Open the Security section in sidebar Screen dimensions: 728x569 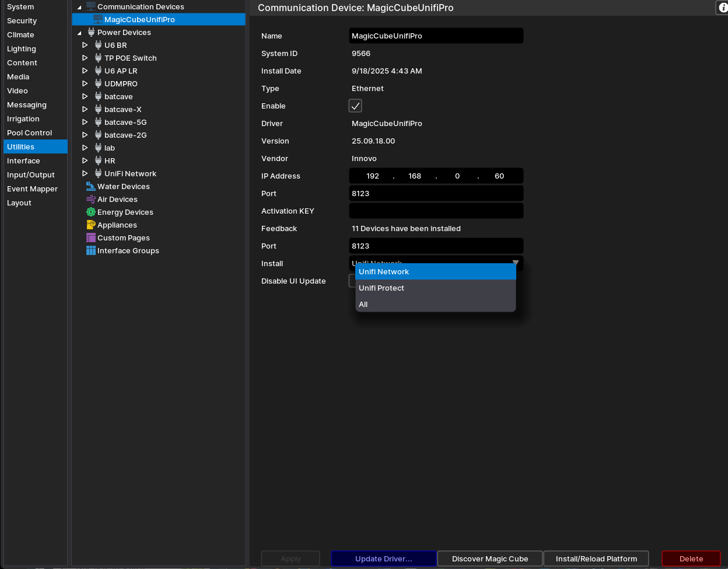click(x=22, y=21)
